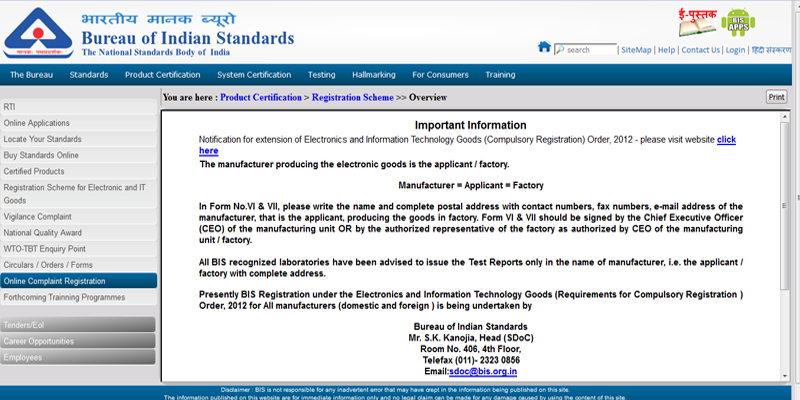Expand the Employees section
This screenshot has height=400, width=800.
78,357
